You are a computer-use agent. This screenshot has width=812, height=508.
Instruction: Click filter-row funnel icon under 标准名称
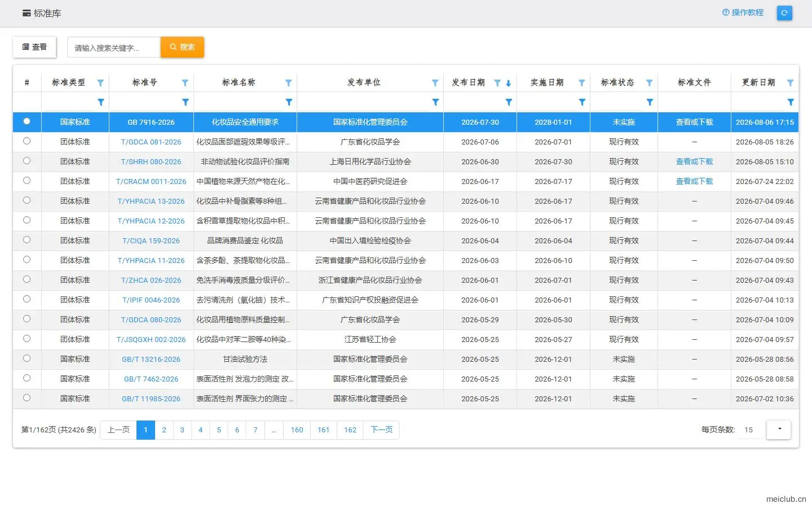point(289,102)
